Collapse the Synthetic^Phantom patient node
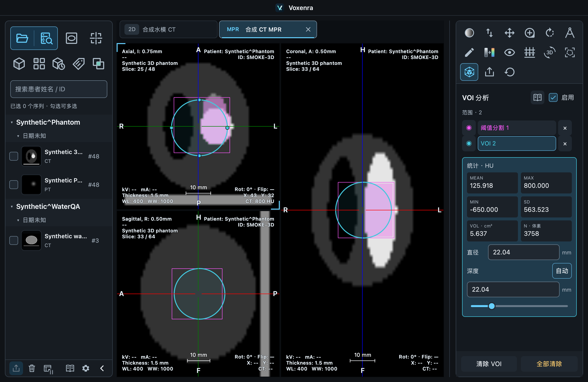The image size is (588, 382). tap(12, 122)
